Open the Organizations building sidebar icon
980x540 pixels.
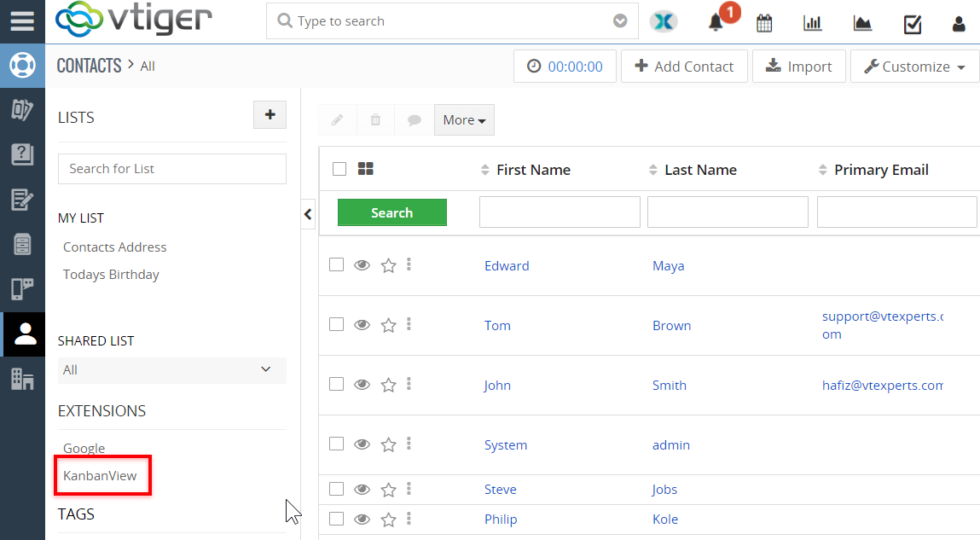pos(22,379)
